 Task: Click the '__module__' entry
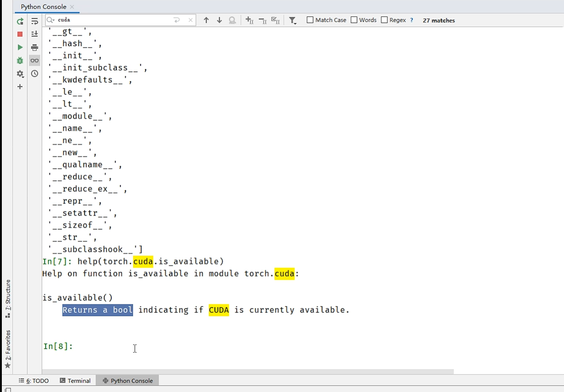click(80, 116)
